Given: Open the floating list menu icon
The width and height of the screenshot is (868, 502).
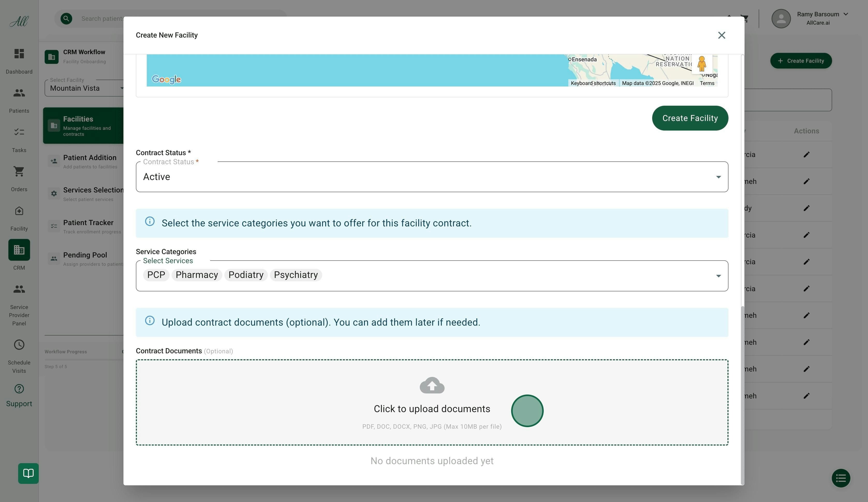Looking at the screenshot, I should 841,478.
